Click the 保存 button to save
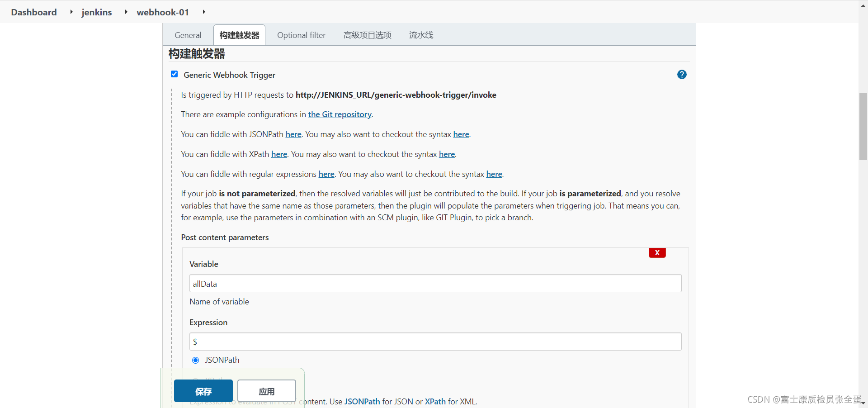The width and height of the screenshot is (868, 408). 203,391
